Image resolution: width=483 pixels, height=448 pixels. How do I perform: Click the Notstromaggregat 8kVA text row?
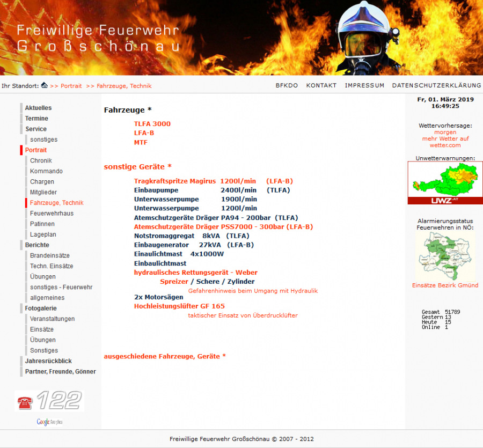192,236
